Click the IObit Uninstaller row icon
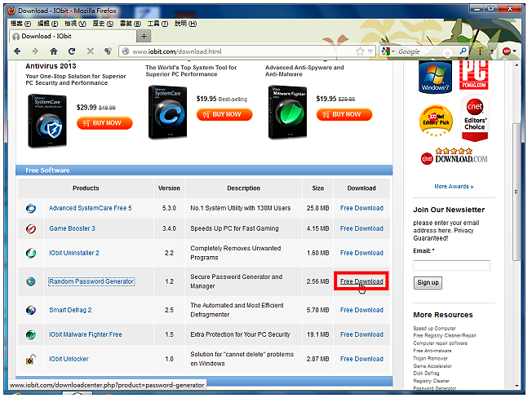This screenshot has height=398, width=532. tap(31, 253)
